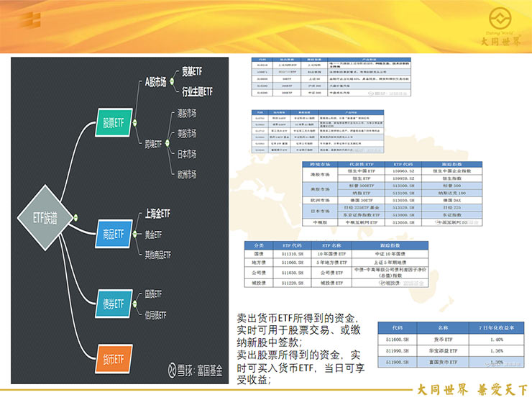
Task: Collapse the 商品ETF branch toggle dot
Action: pyautogui.click(x=137, y=234)
